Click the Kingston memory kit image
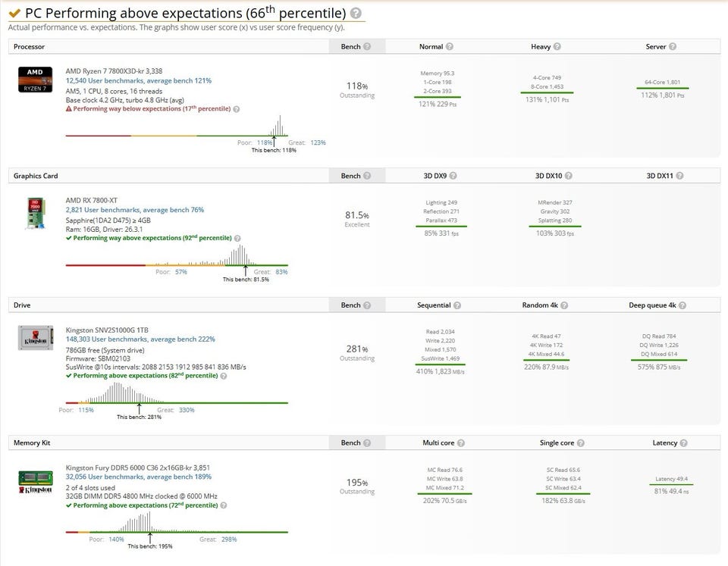Screen dimensions: 728x566 pyautogui.click(x=35, y=481)
